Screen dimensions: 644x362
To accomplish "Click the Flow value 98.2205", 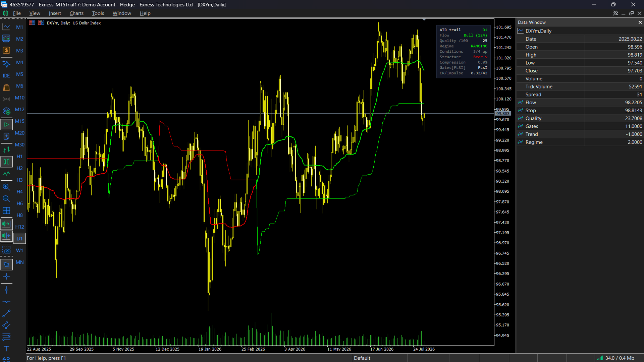I will click(x=634, y=103).
